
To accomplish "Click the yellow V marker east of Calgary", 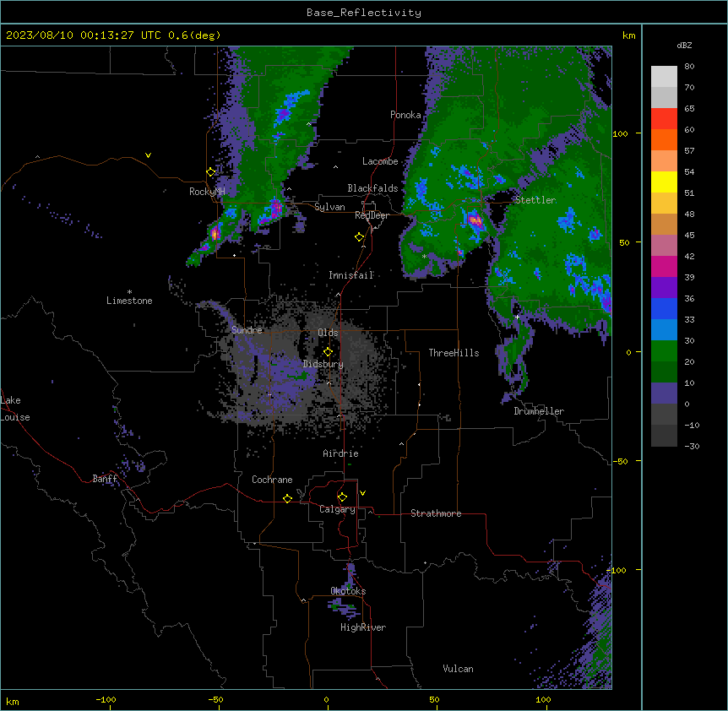I will (x=362, y=493).
